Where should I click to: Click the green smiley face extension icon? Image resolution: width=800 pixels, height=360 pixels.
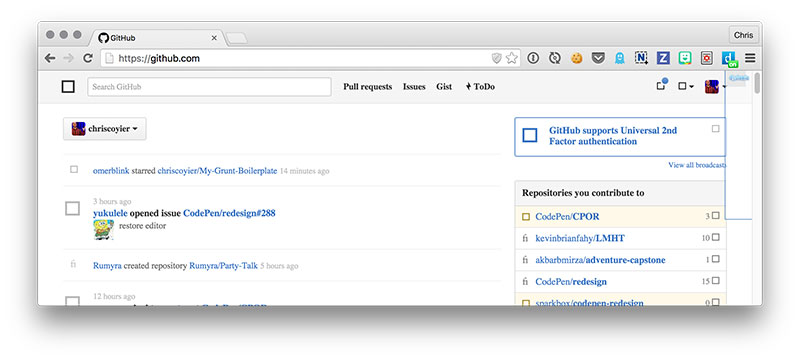tap(685, 58)
